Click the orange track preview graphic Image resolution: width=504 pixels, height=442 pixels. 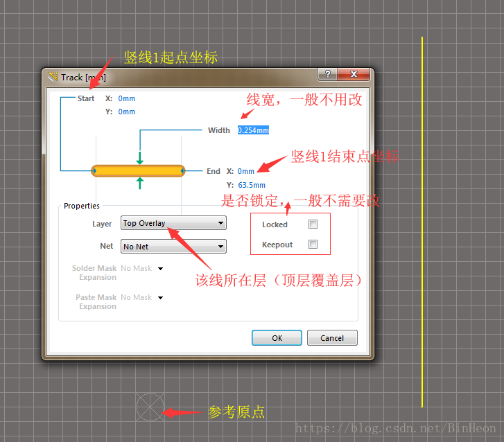coord(138,171)
